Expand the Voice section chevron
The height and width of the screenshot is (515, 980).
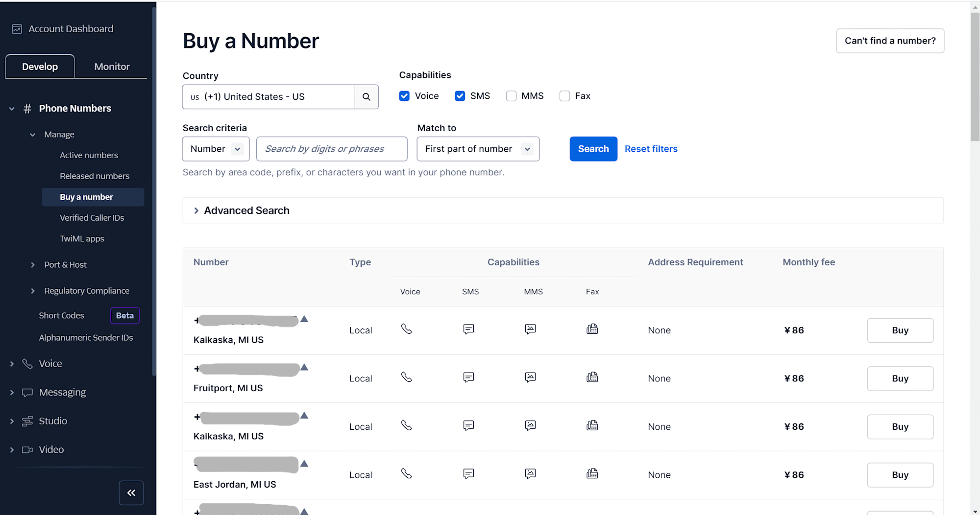point(12,364)
